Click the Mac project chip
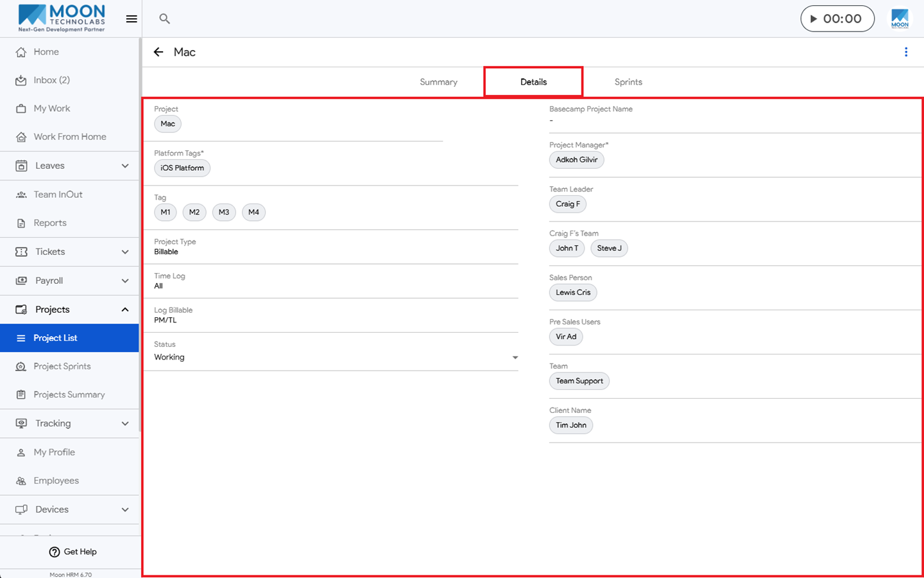The image size is (924, 578). [167, 124]
